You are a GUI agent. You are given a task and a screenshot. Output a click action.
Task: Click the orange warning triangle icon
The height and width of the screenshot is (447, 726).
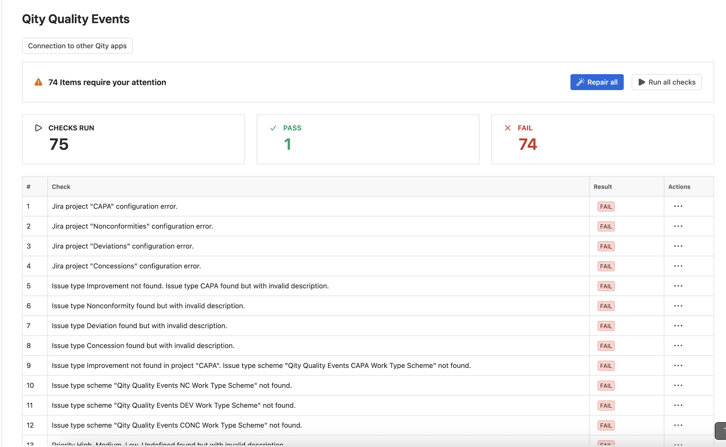38,82
